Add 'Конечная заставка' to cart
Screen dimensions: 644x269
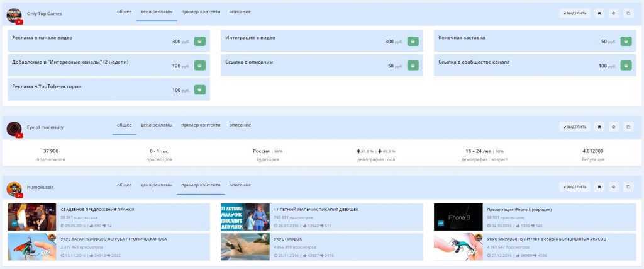tap(626, 42)
